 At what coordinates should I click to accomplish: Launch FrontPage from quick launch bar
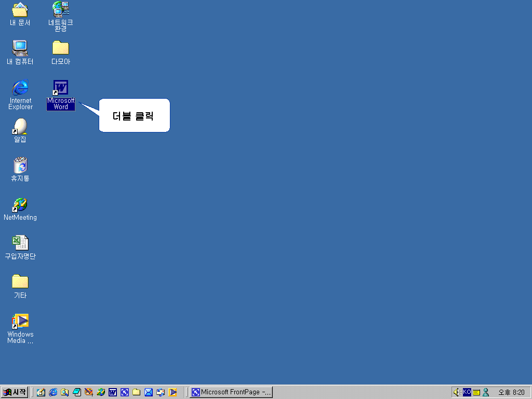(125, 392)
